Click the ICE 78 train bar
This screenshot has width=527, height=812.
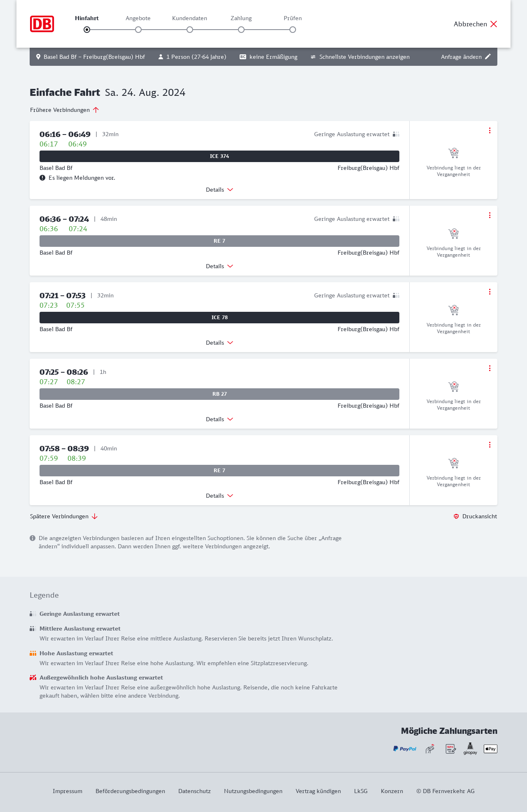coord(219,318)
